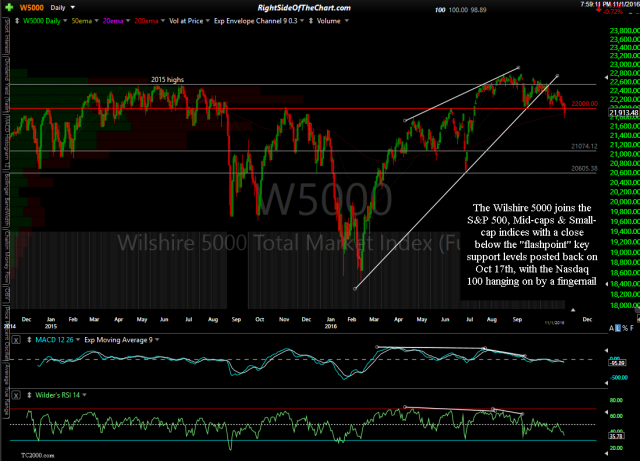Click the RSI value box 35.78

click(x=616, y=436)
